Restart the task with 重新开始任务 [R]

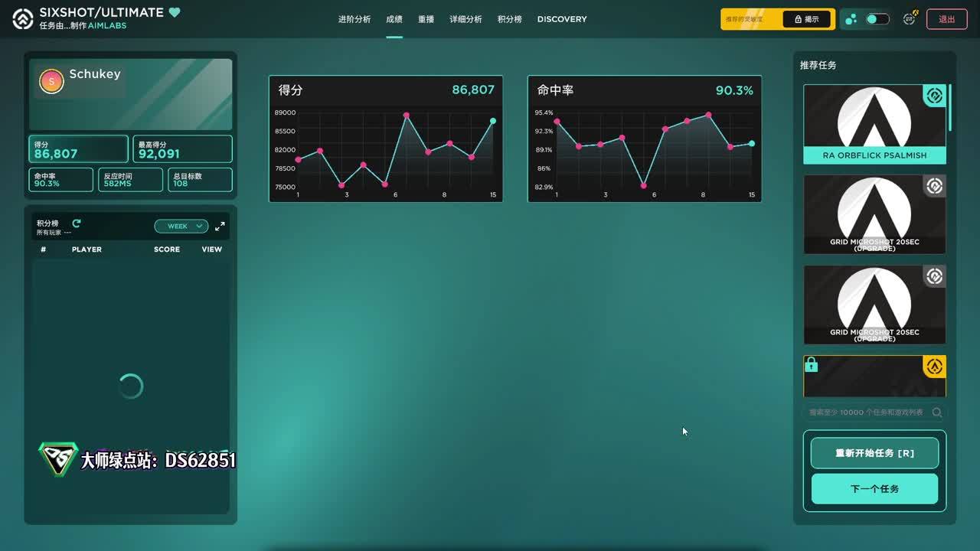coord(874,453)
